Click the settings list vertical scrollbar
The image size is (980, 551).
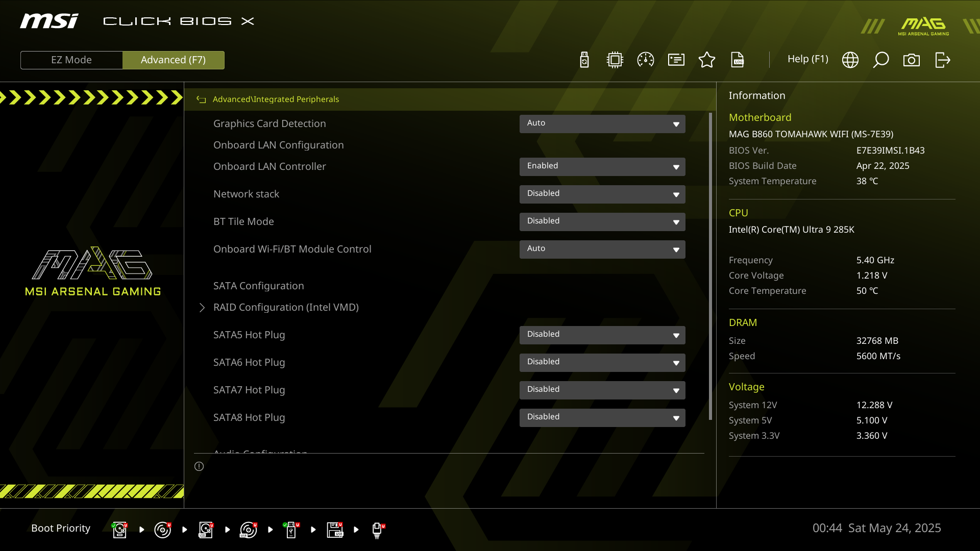(710, 265)
